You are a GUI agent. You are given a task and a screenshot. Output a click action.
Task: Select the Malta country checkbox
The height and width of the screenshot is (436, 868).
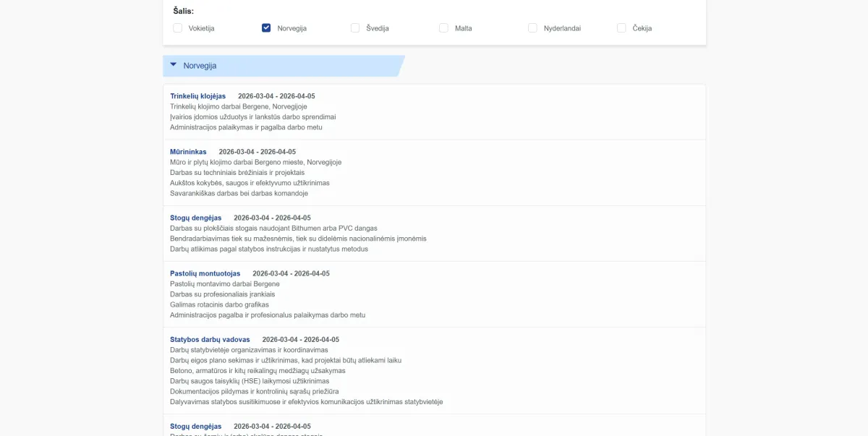444,28
